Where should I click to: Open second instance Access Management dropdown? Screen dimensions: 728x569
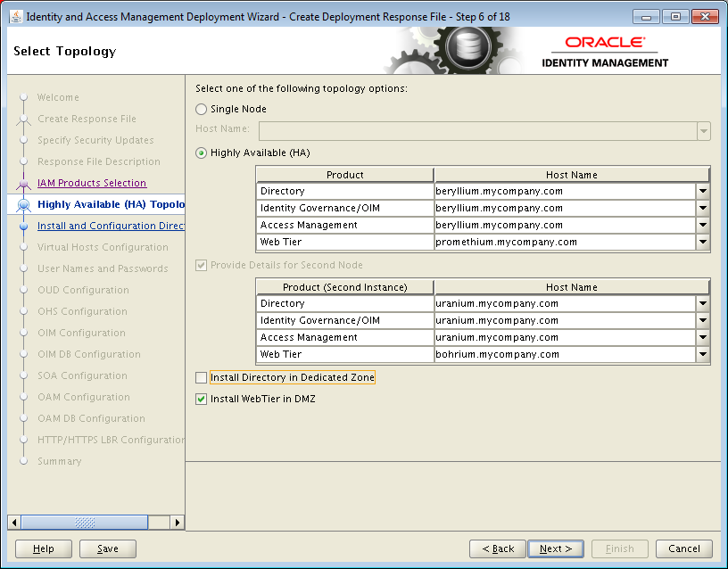[x=703, y=337]
